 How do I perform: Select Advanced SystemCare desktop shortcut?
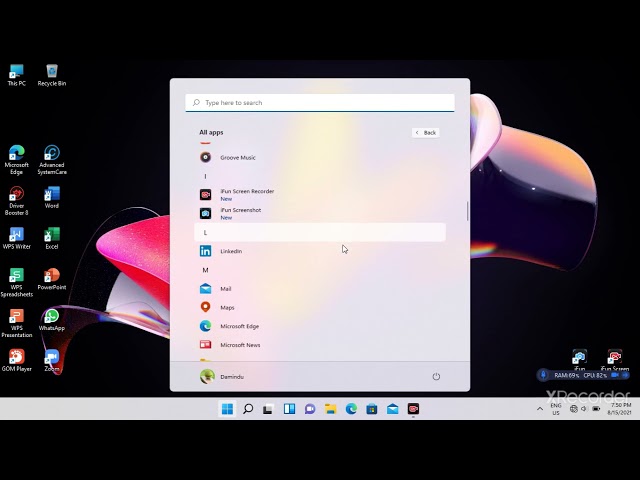click(x=52, y=160)
